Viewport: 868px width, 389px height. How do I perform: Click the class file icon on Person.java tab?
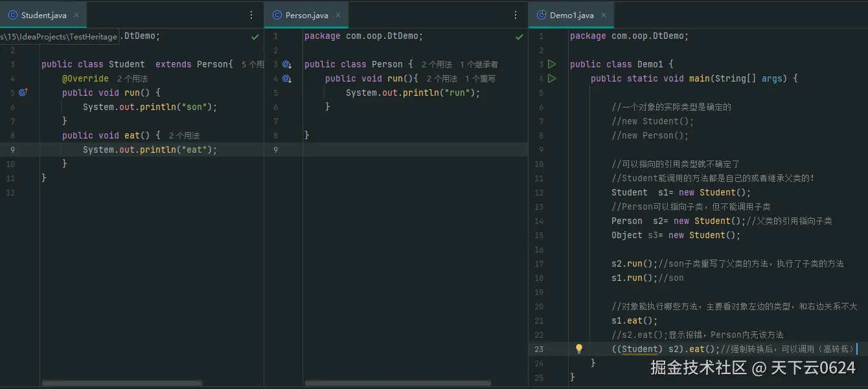pos(277,15)
